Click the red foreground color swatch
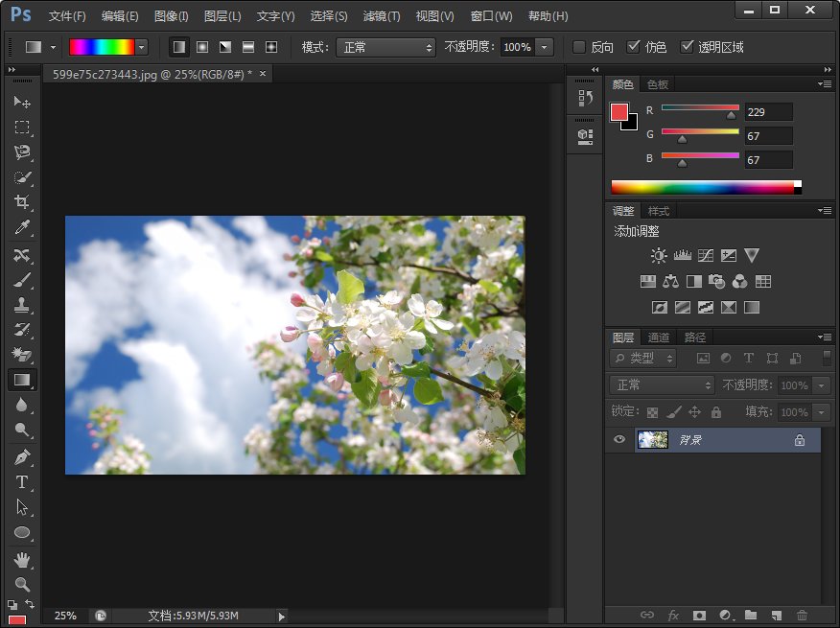Screen dimensions: 840x628 click(621, 111)
